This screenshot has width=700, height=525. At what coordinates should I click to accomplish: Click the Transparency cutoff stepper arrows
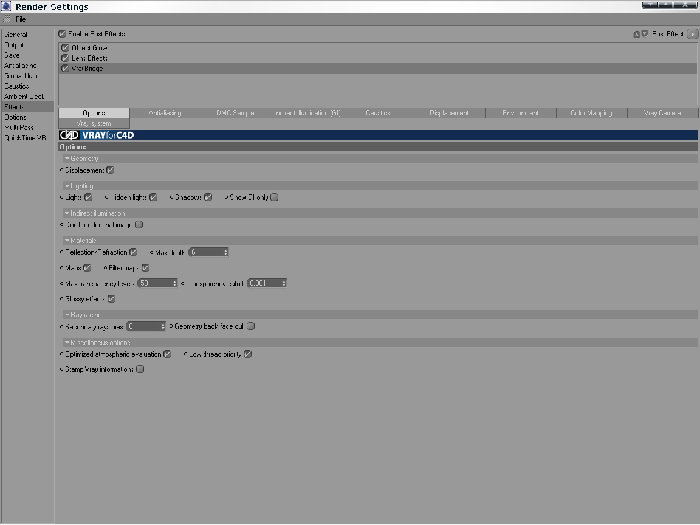(284, 283)
